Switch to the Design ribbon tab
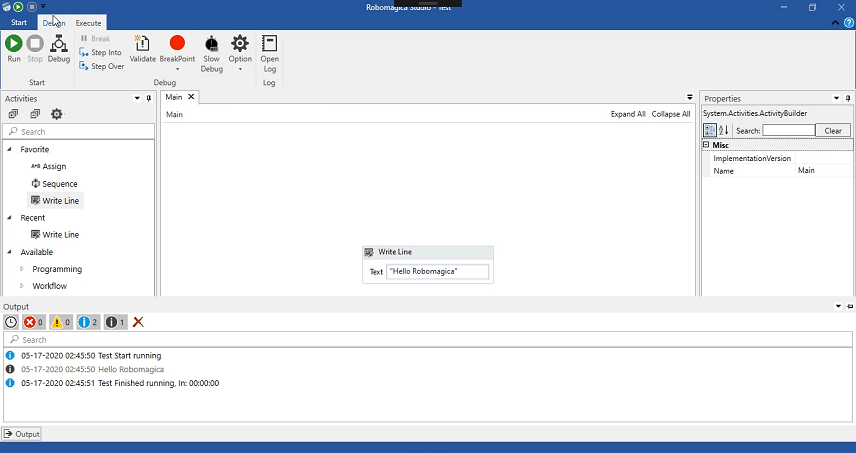 coord(54,23)
